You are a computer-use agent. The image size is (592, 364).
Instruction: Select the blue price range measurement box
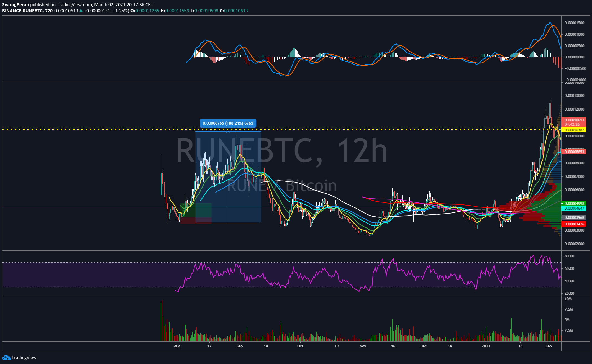[x=228, y=176]
